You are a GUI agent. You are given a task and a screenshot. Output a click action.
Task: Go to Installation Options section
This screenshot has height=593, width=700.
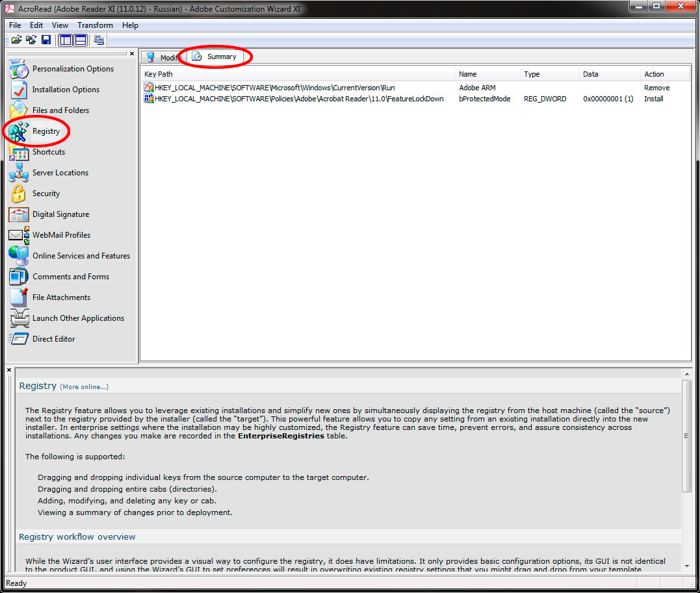coord(55,90)
